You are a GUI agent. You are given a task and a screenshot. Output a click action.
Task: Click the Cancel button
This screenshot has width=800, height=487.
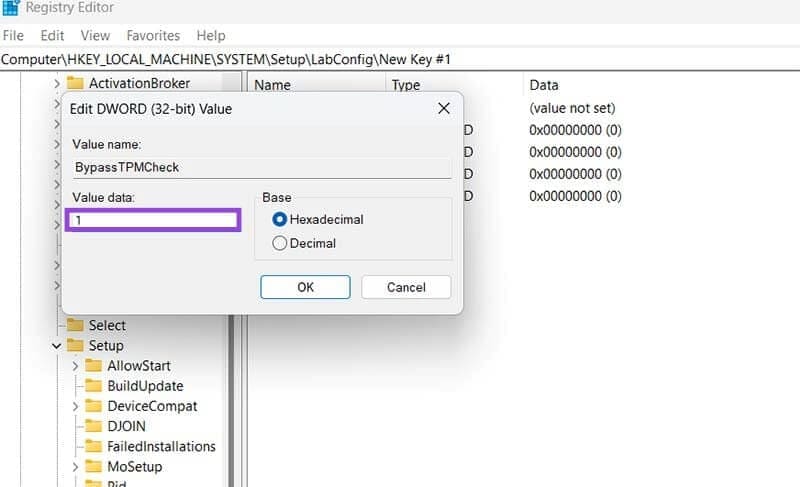click(x=406, y=287)
